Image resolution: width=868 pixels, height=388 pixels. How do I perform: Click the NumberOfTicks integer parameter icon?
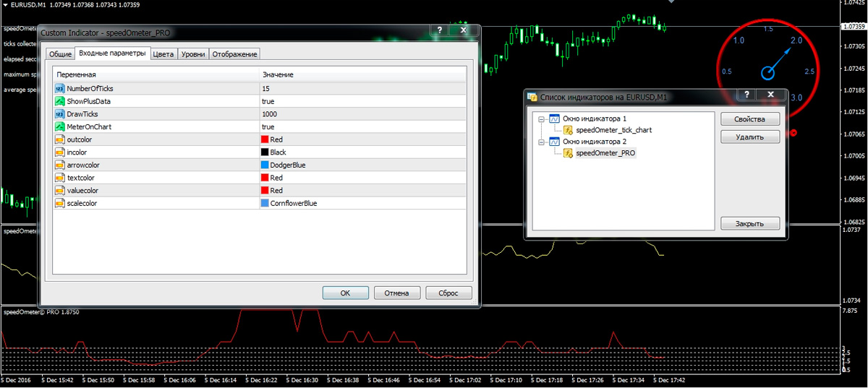[x=60, y=88]
